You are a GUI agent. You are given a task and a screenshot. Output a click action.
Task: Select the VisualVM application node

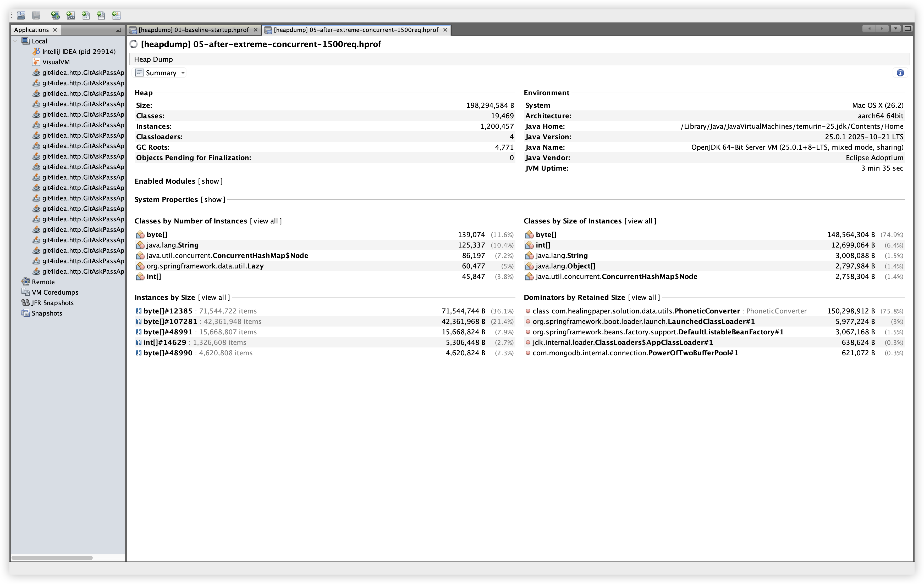click(56, 62)
